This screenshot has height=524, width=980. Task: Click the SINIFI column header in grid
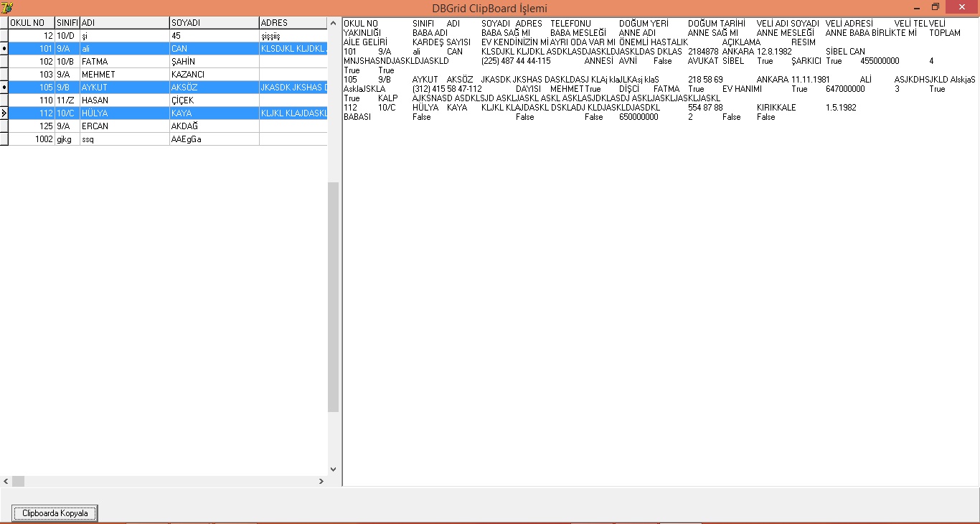(67, 23)
